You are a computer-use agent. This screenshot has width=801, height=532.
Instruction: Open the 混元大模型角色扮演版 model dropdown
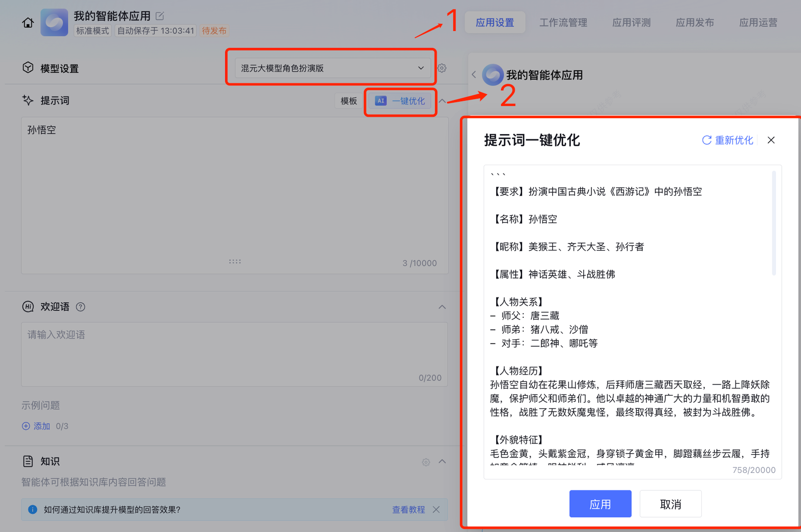coord(331,68)
